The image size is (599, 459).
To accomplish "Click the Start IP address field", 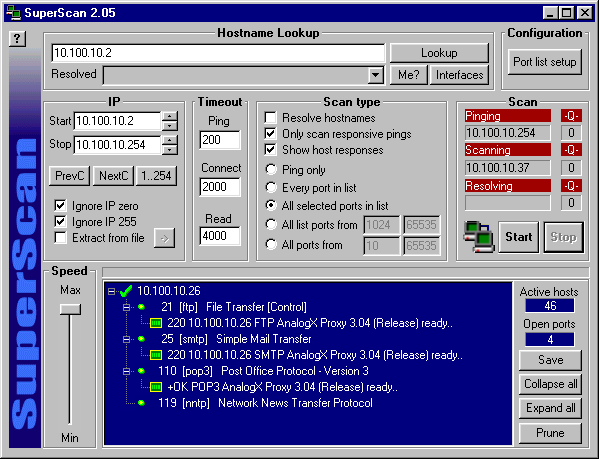I will click(117, 121).
